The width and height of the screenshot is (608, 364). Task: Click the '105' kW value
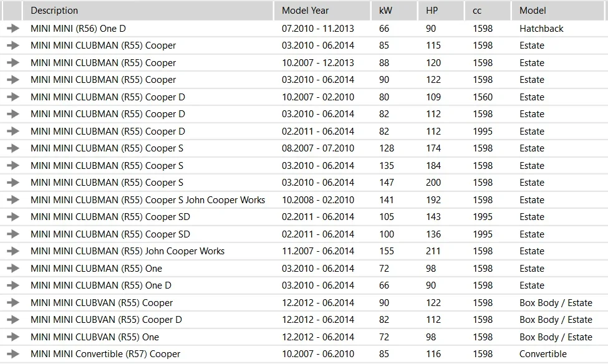pyautogui.click(x=387, y=217)
